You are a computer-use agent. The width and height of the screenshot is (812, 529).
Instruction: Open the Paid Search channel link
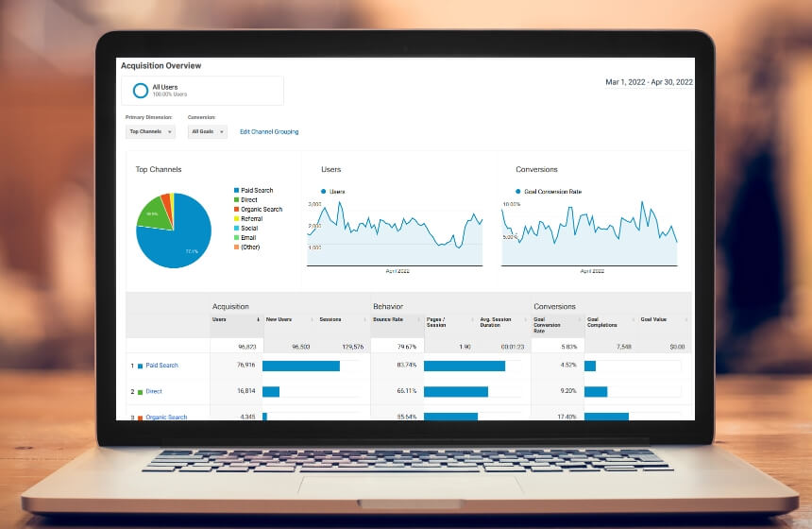161,366
